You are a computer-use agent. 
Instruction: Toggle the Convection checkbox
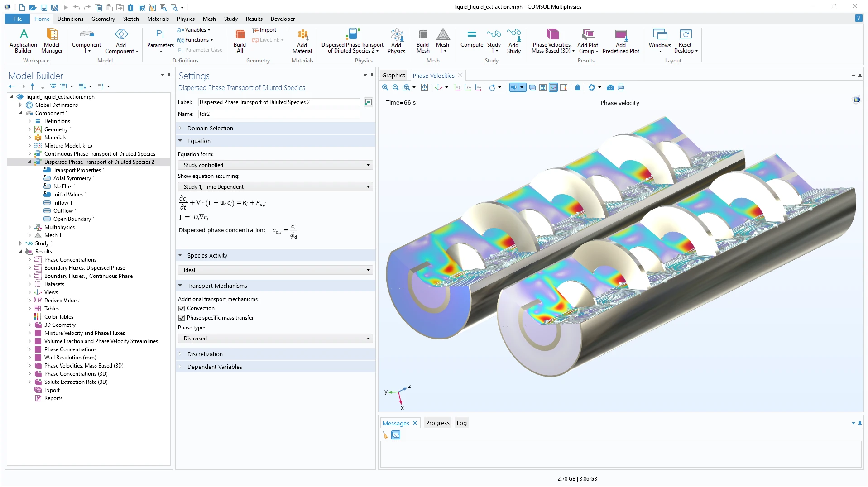coord(182,308)
